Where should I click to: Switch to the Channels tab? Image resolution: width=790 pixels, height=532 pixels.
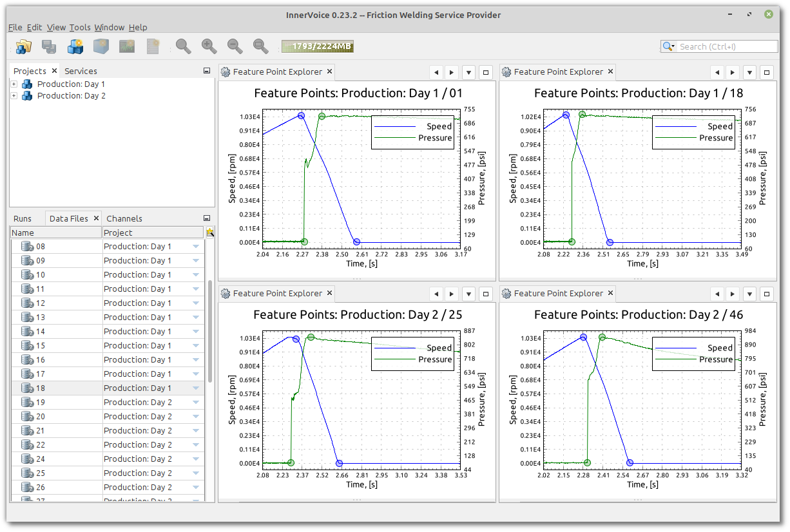click(x=124, y=218)
